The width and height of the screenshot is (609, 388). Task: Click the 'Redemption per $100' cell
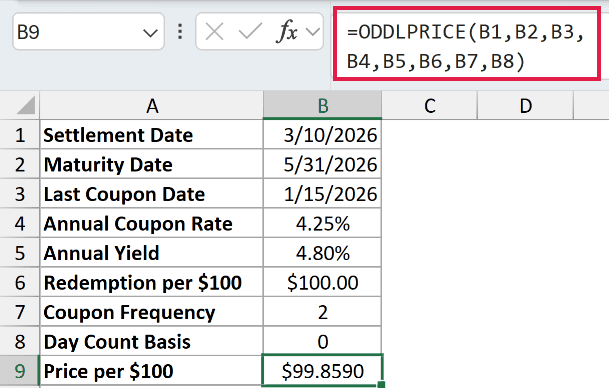[152, 282]
